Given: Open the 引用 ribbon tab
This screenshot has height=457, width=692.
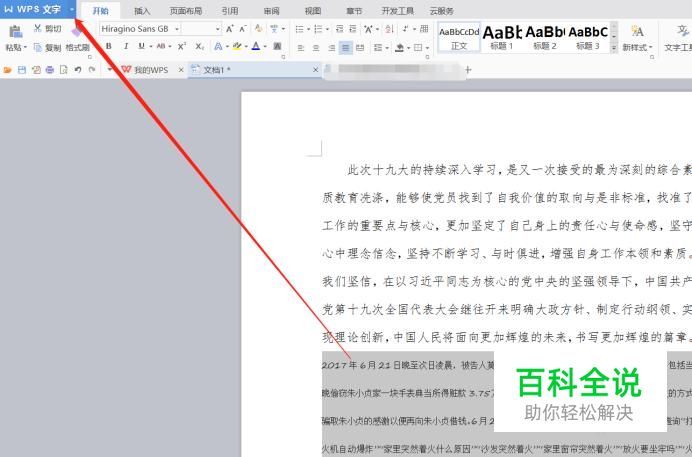Looking at the screenshot, I should click(230, 11).
